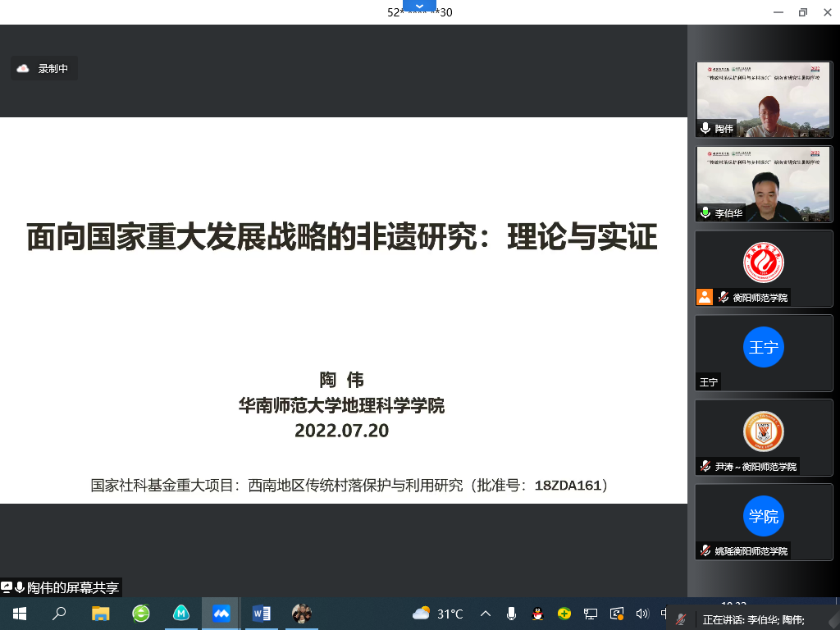Show hidden system tray icons
Screen dimensions: 840x630
point(486,614)
